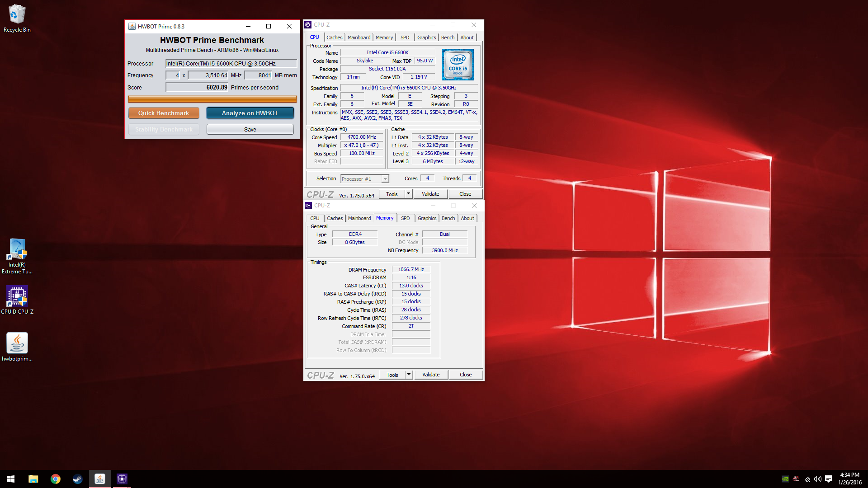Viewport: 868px width, 488px height.
Task: Click Close button in lower CPU-Z
Action: [x=466, y=375]
